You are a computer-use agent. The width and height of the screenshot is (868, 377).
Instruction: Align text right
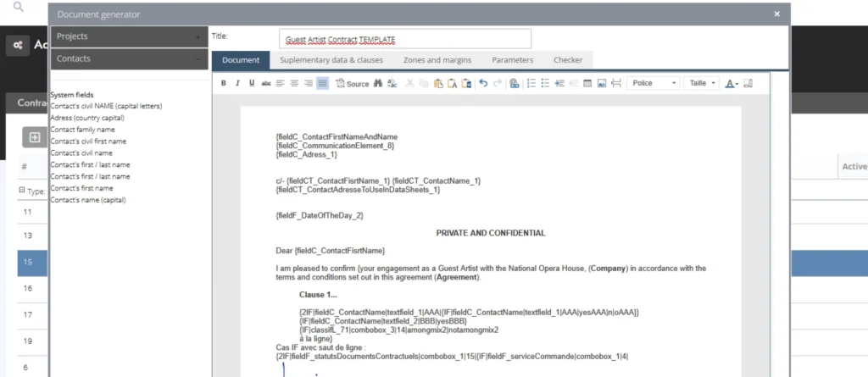click(309, 84)
